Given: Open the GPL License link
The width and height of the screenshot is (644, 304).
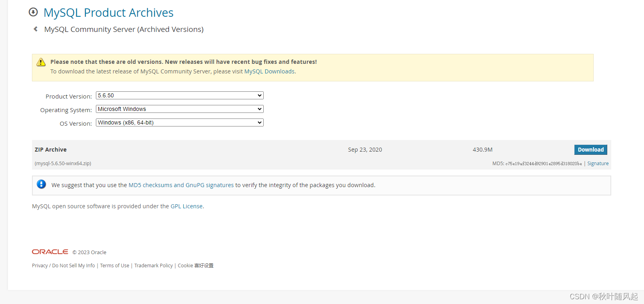Looking at the screenshot, I should (187, 206).
